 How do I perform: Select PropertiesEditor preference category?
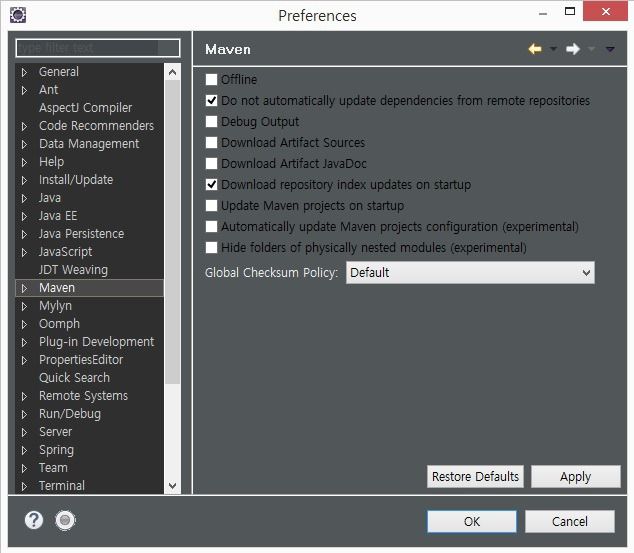point(81,360)
